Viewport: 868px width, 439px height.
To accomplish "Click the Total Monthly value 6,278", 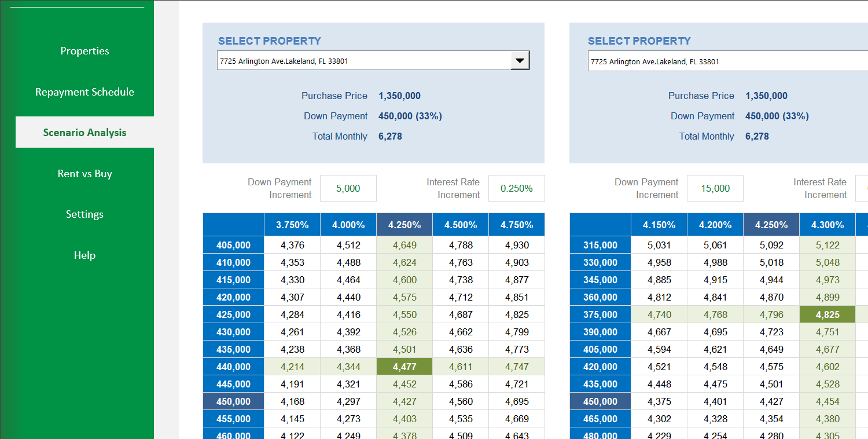I will [390, 136].
